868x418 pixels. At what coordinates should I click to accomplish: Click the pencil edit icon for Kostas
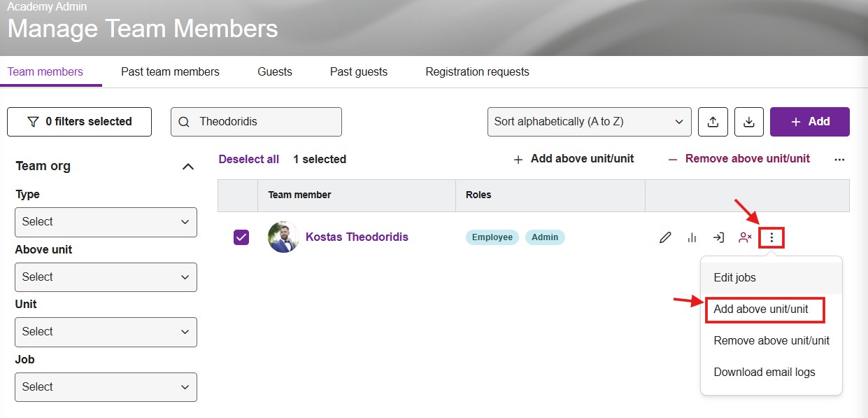tap(665, 238)
